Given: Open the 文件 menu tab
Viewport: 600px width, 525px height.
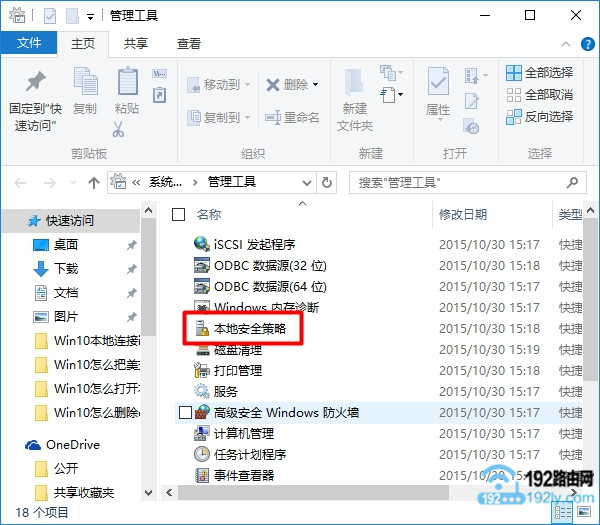Looking at the screenshot, I should click(x=29, y=42).
